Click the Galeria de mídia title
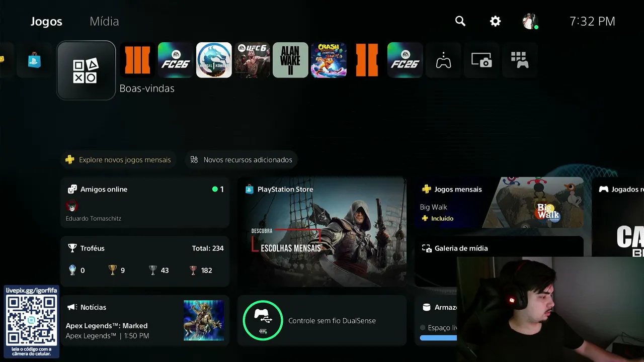644x362 pixels. pos(461,248)
